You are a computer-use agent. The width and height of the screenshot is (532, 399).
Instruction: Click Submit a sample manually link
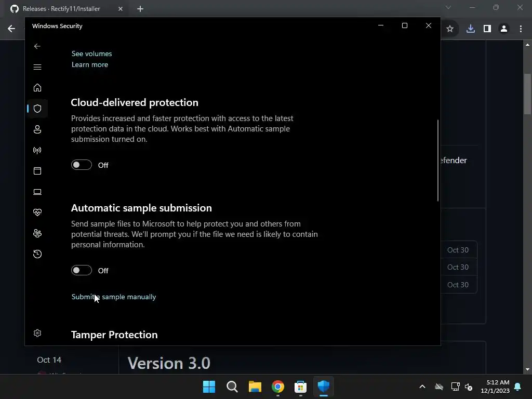point(114,297)
